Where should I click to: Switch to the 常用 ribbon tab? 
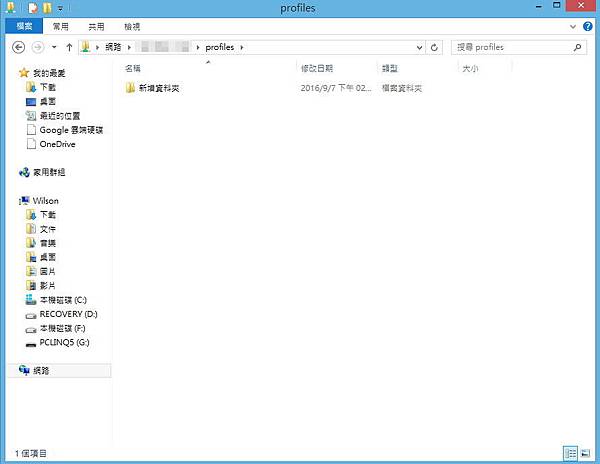[60, 26]
